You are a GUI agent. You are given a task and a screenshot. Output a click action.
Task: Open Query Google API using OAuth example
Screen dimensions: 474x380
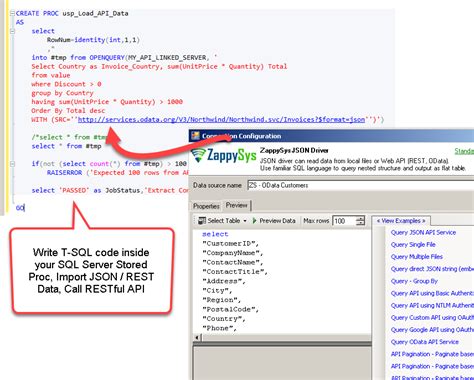(432, 330)
